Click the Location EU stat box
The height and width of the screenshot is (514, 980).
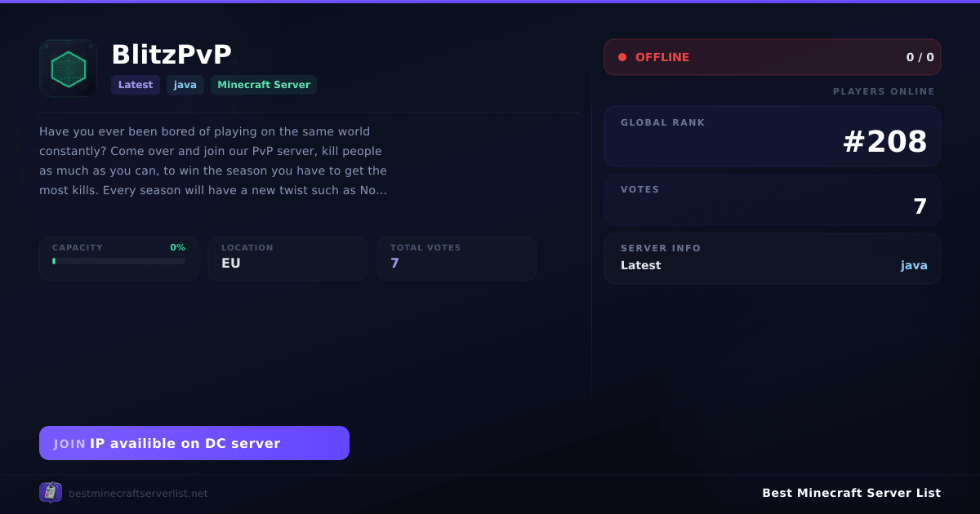[x=287, y=259]
